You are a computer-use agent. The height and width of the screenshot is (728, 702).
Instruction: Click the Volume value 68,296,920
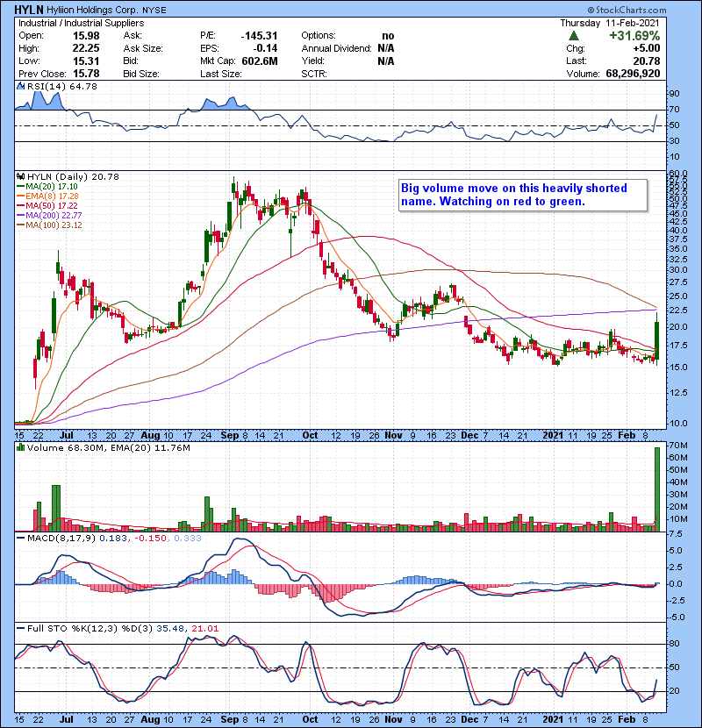(x=633, y=74)
